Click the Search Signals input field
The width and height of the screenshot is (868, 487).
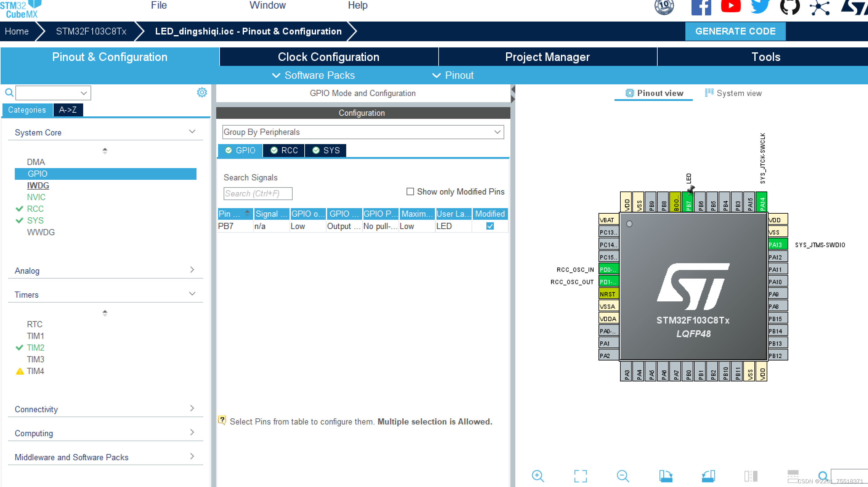coord(258,194)
